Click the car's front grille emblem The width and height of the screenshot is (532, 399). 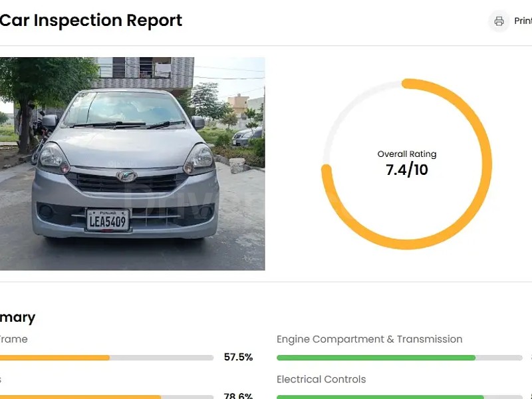tap(126, 177)
